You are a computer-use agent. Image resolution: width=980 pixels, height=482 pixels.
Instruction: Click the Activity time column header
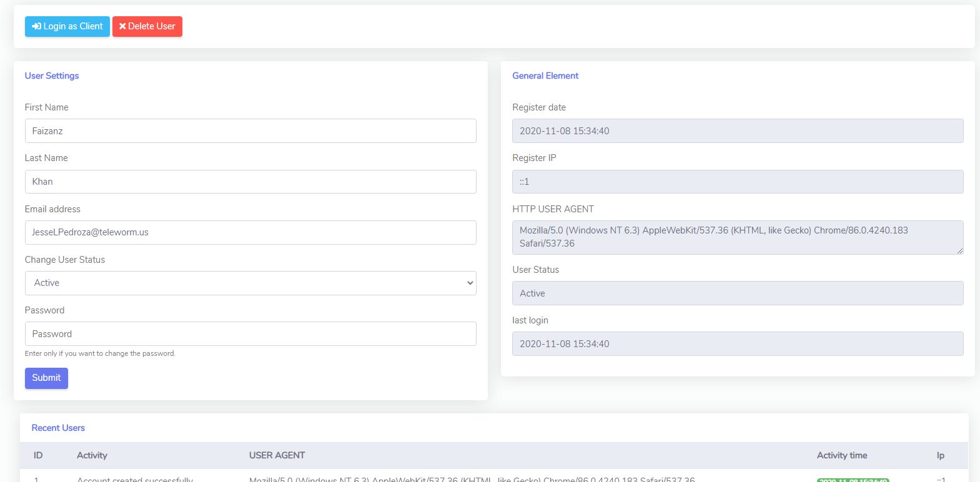click(x=841, y=455)
